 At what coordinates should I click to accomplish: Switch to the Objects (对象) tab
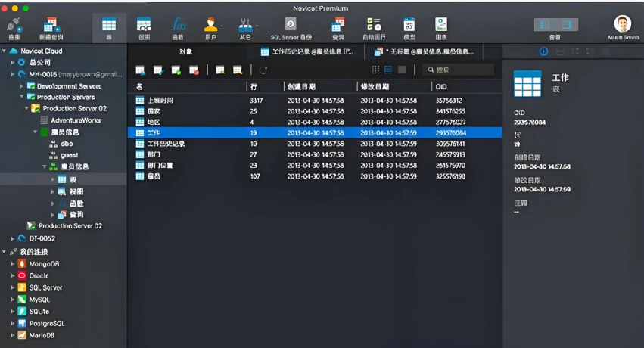pos(186,51)
